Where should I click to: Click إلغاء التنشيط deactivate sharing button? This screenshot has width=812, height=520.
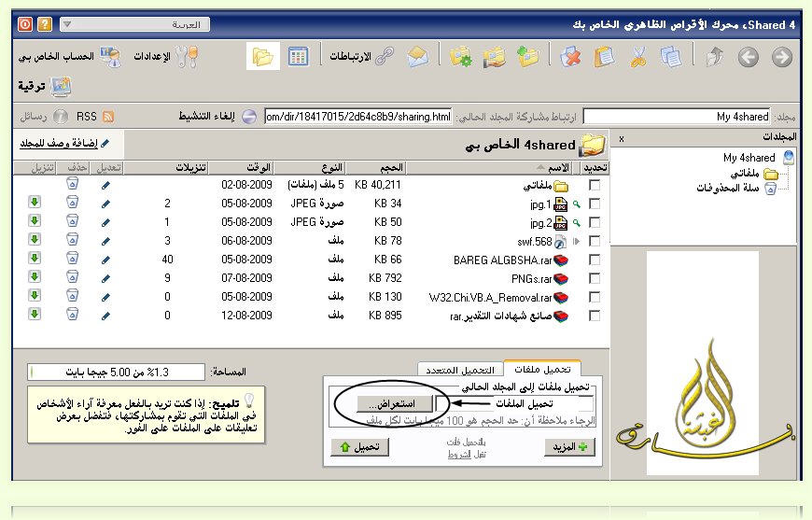click(x=217, y=117)
